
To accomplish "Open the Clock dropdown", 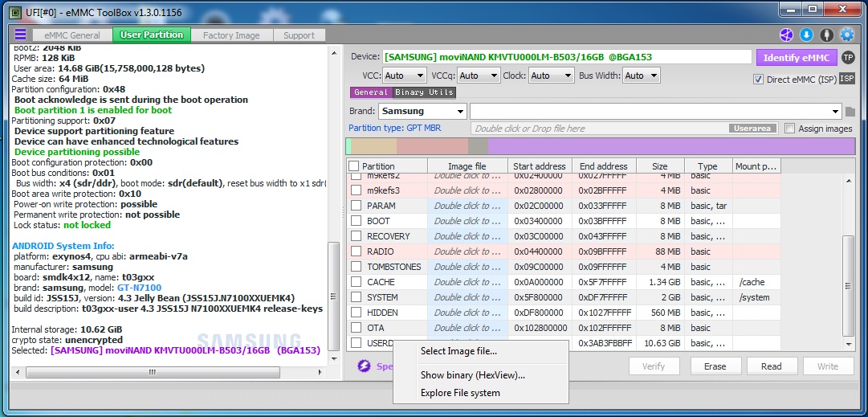I will pos(552,76).
